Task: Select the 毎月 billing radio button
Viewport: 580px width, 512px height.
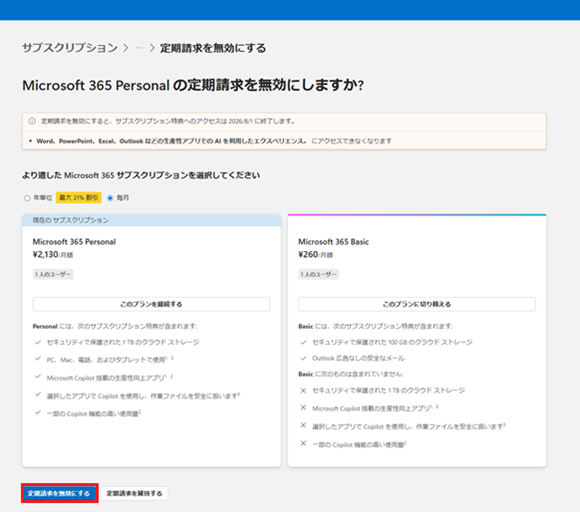Action: click(x=110, y=198)
